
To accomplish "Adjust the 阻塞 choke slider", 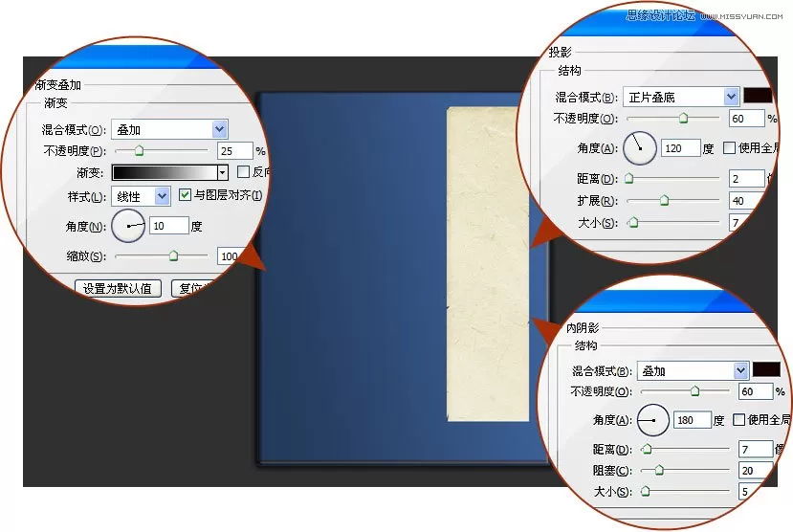I will pos(659,471).
